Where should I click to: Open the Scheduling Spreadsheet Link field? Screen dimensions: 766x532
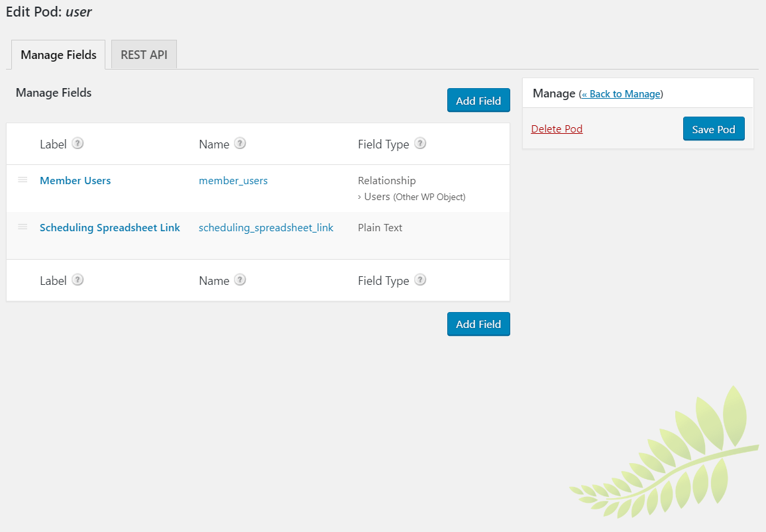[x=110, y=227]
